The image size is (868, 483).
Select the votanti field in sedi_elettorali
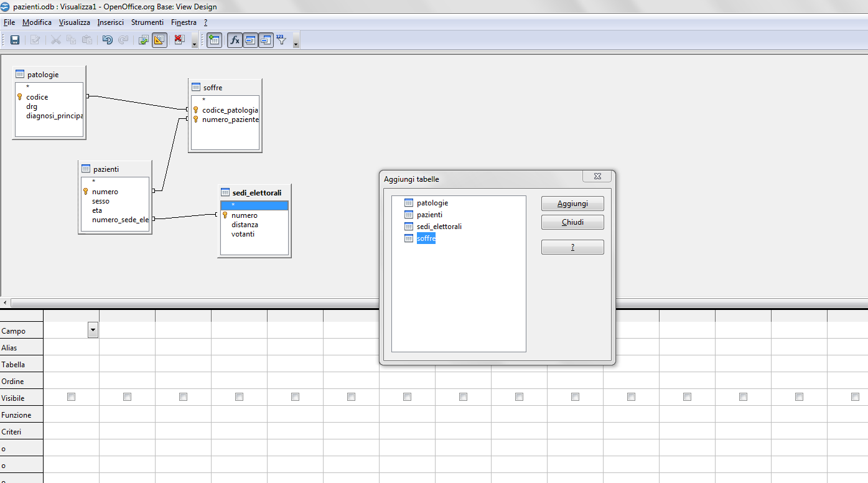click(243, 234)
